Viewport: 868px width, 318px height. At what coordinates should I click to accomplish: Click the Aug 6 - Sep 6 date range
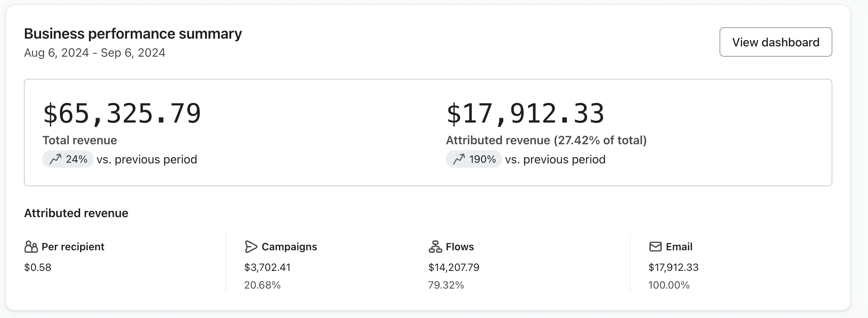point(95,53)
